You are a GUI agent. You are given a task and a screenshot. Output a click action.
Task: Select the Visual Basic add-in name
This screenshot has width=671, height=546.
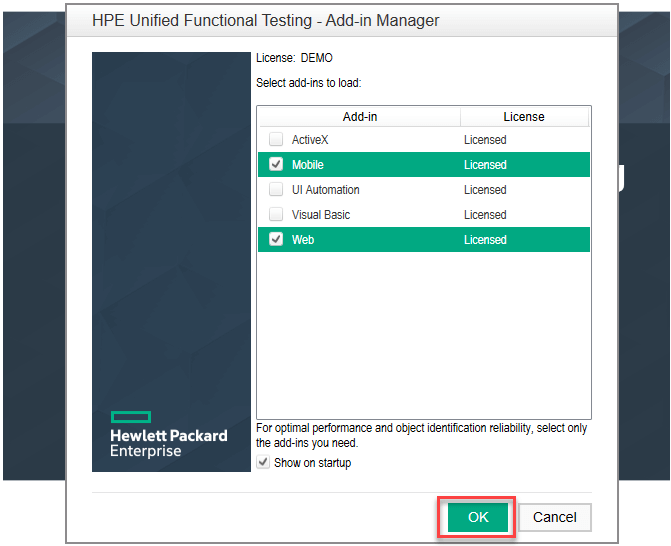(x=321, y=215)
